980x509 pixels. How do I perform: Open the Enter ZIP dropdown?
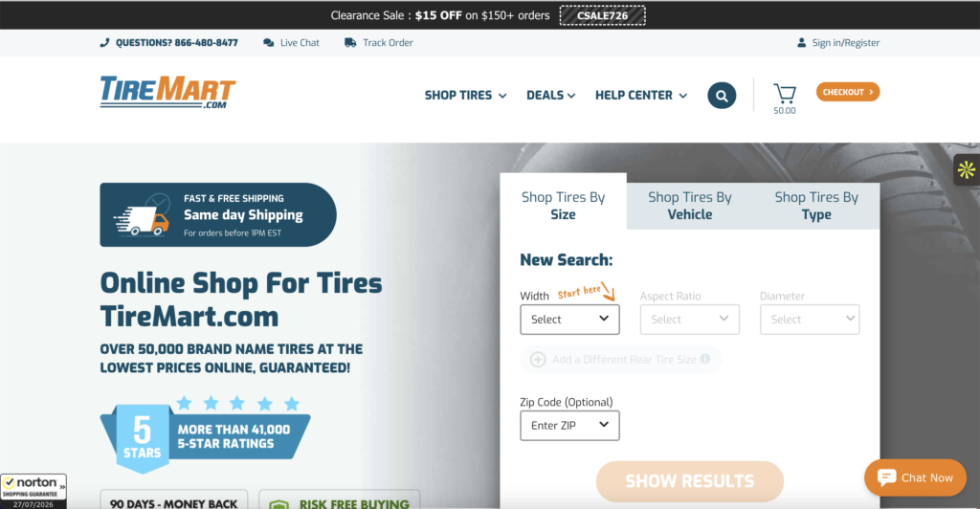(569, 426)
